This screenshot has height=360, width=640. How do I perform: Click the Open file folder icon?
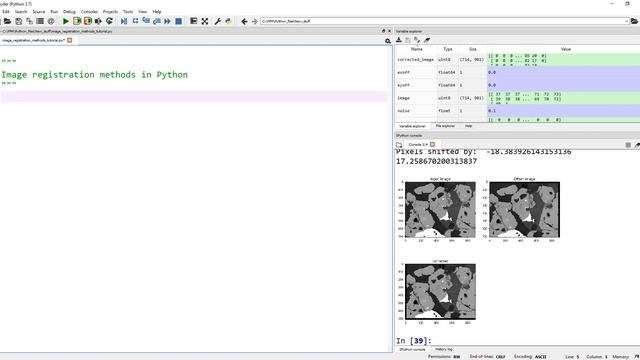click(x=7, y=21)
